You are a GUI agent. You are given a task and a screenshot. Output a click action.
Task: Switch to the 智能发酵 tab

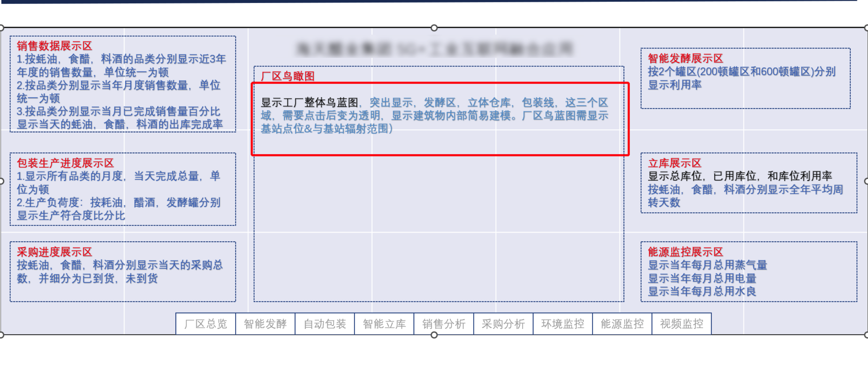(x=265, y=324)
